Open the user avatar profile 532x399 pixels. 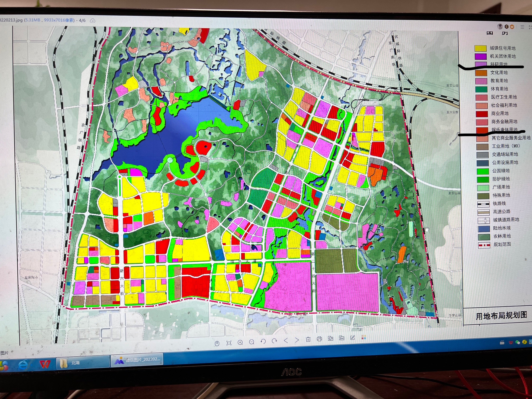tap(500, 26)
